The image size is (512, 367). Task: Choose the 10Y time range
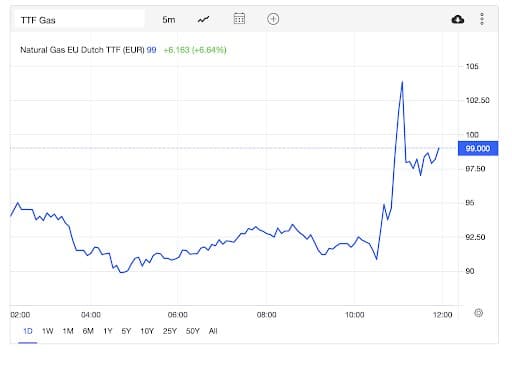tap(147, 331)
